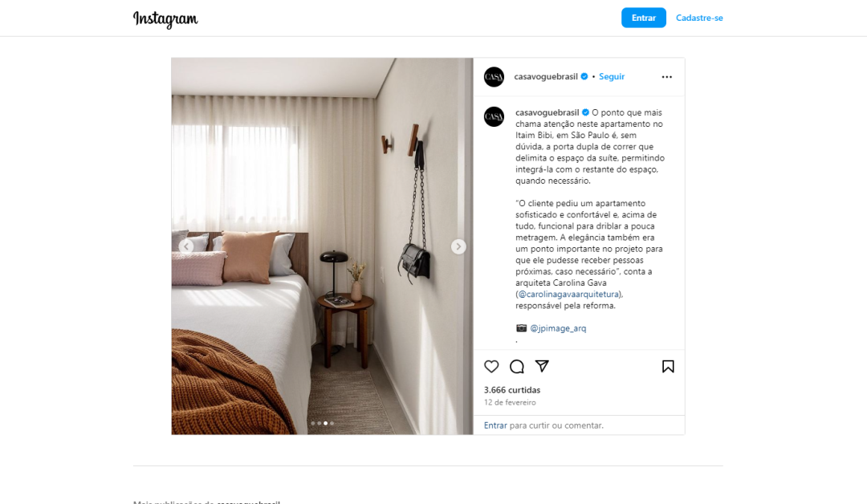Image resolution: width=867 pixels, height=504 pixels.
Task: Click the Instagram logo in the header
Action: click(x=165, y=18)
